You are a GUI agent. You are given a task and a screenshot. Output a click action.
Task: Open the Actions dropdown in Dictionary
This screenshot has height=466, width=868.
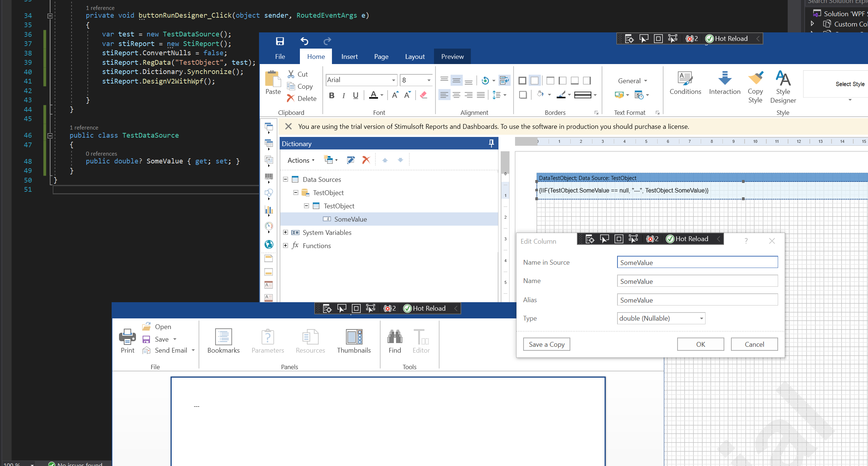pyautogui.click(x=301, y=160)
